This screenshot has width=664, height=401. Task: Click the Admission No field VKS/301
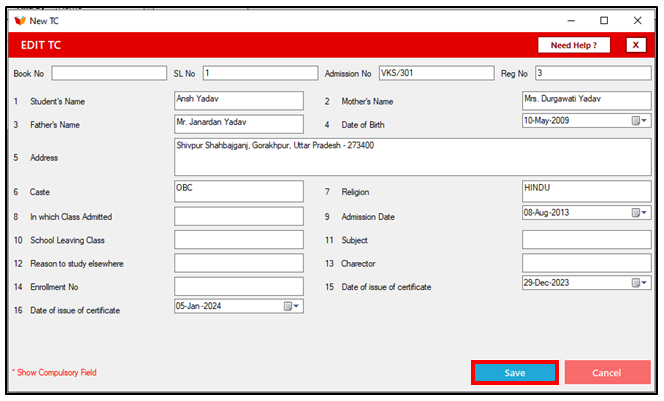437,73
